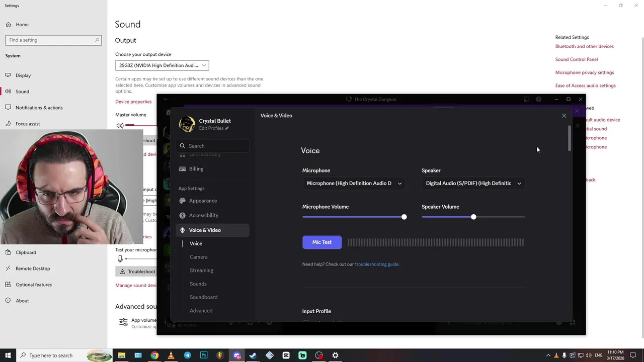This screenshot has height=362, width=644.
Task: Open Discord from taskbar
Action: click(237, 355)
